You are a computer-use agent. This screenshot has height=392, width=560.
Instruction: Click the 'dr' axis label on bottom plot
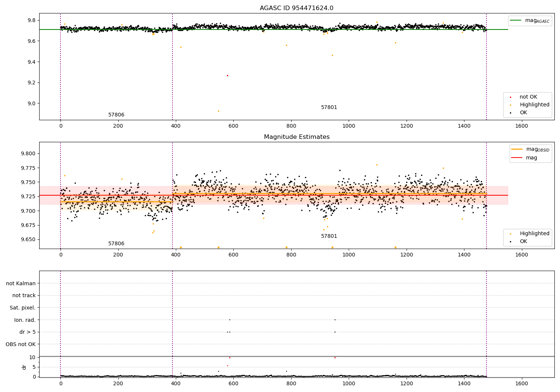[24, 367]
